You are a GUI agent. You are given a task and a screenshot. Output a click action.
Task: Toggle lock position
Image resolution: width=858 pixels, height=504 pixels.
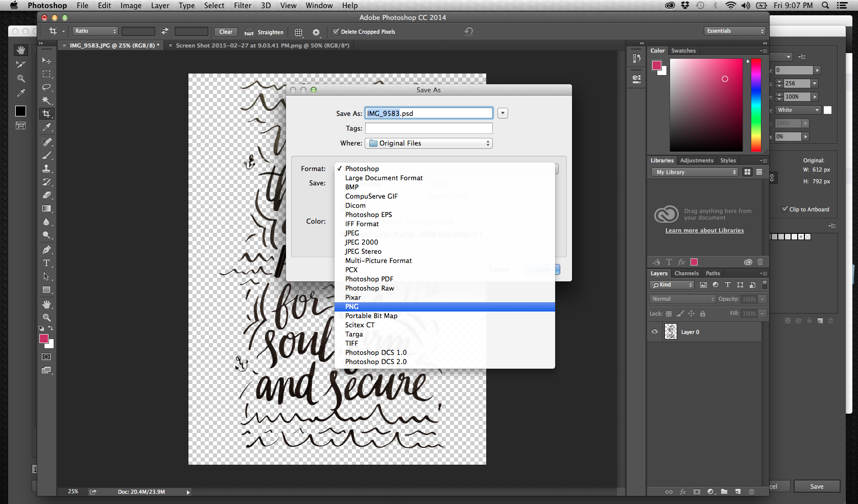[691, 314]
